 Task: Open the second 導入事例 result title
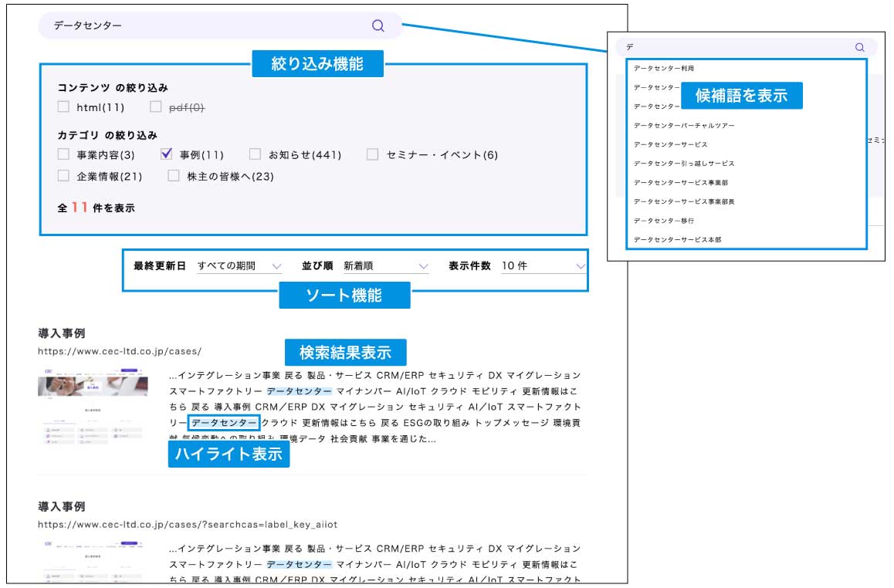[x=62, y=506]
